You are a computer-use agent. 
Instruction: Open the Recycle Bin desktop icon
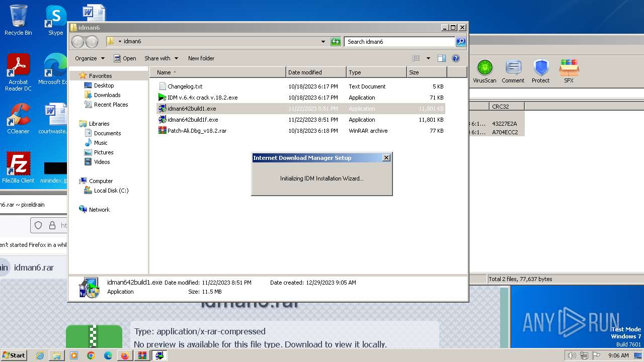point(18,20)
